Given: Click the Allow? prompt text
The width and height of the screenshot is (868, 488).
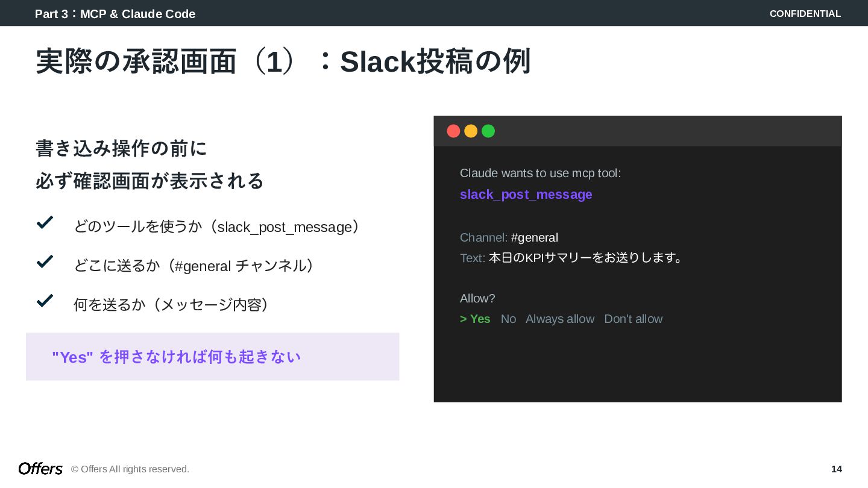Looking at the screenshot, I should (x=477, y=298).
